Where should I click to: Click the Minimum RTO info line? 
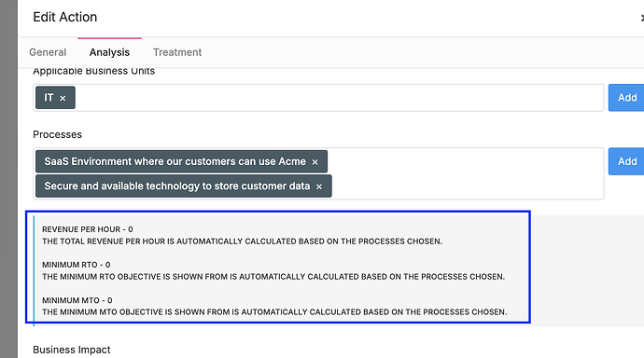77,265
